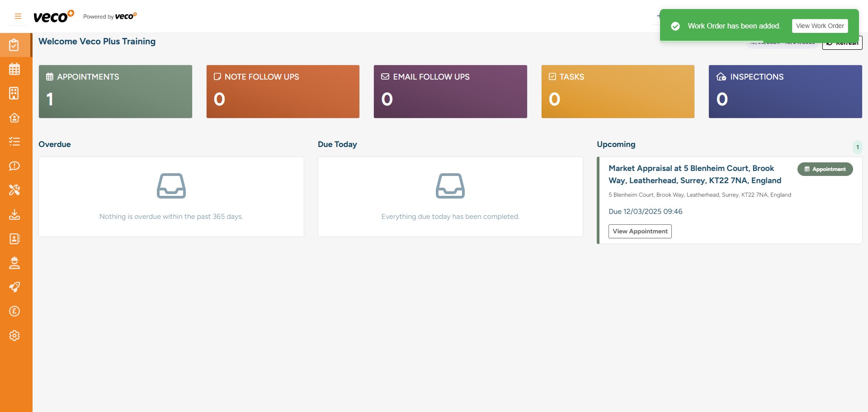The image size is (868, 412).
Task: Open the wrench and screwdriver maintenance icon
Action: pyautogui.click(x=14, y=190)
